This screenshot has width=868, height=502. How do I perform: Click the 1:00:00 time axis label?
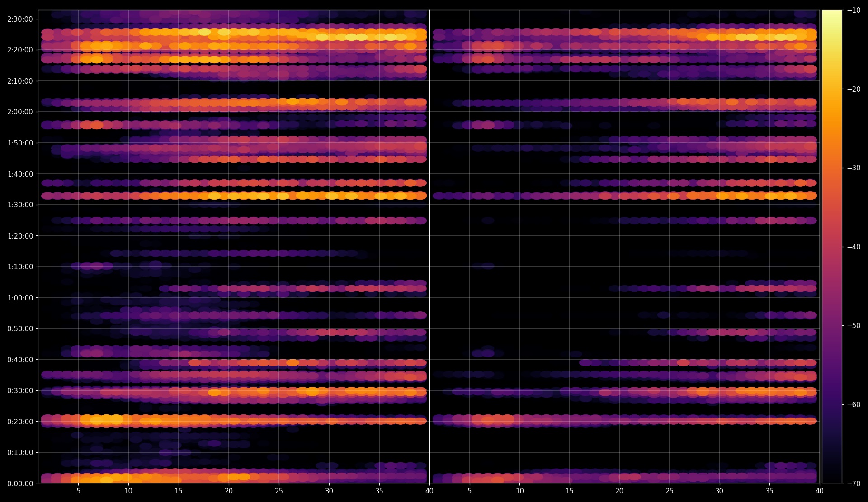(20, 298)
